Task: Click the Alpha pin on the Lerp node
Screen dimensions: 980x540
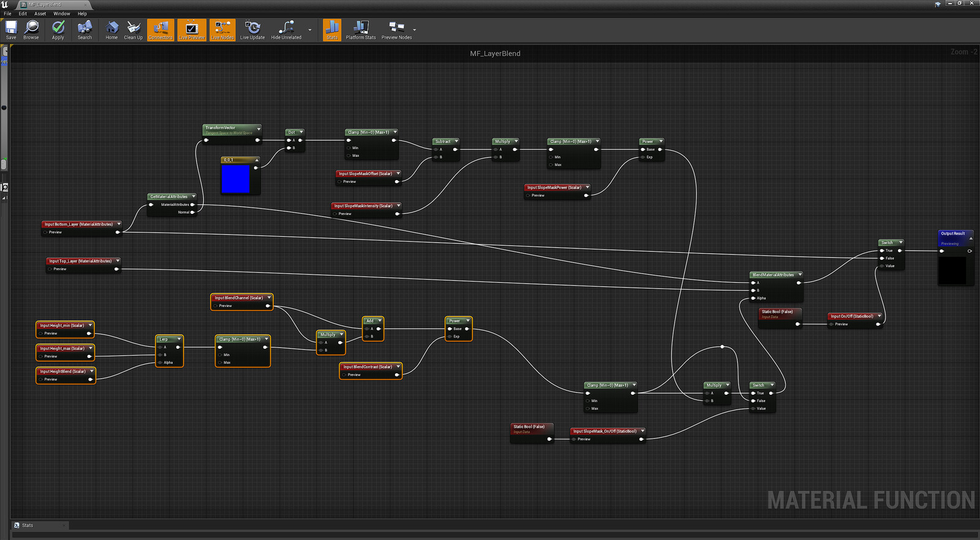Action: click(x=159, y=362)
